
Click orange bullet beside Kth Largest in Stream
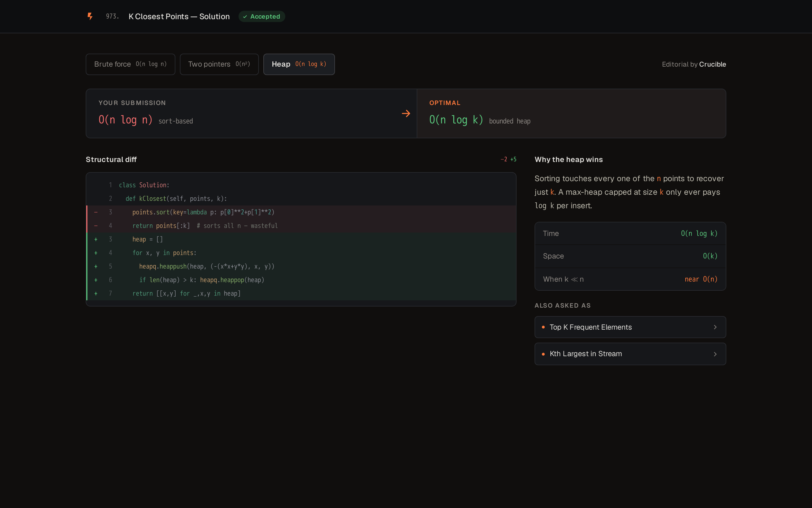[x=543, y=354]
